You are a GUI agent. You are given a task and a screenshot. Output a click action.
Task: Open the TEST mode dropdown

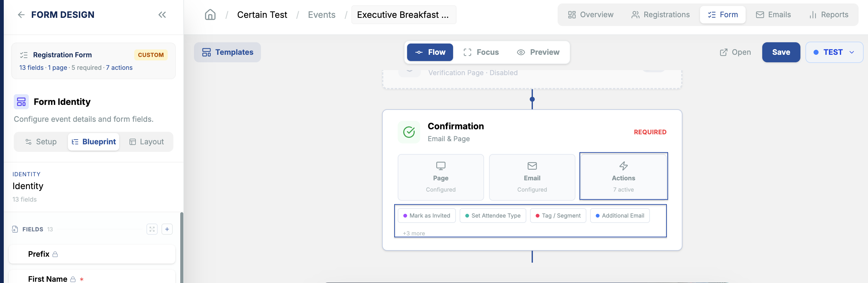834,52
